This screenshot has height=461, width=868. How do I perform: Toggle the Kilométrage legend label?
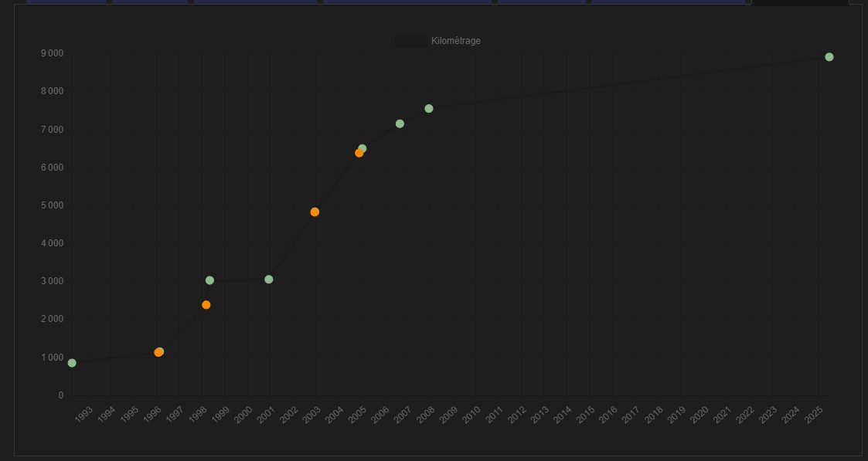(x=455, y=41)
